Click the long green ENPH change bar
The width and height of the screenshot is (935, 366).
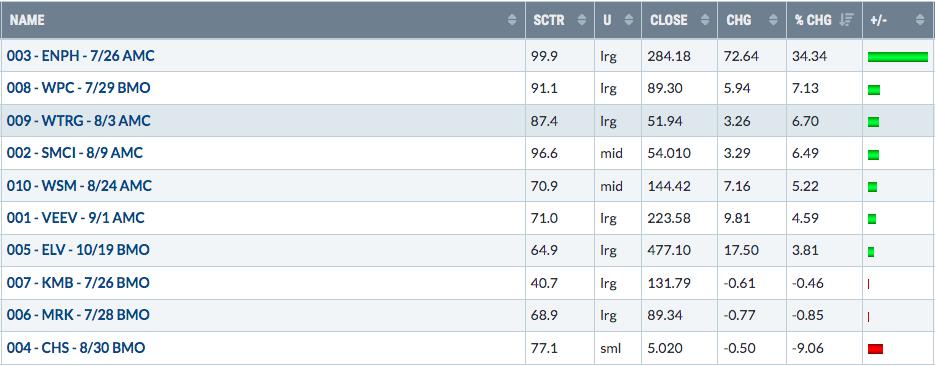pyautogui.click(x=898, y=57)
